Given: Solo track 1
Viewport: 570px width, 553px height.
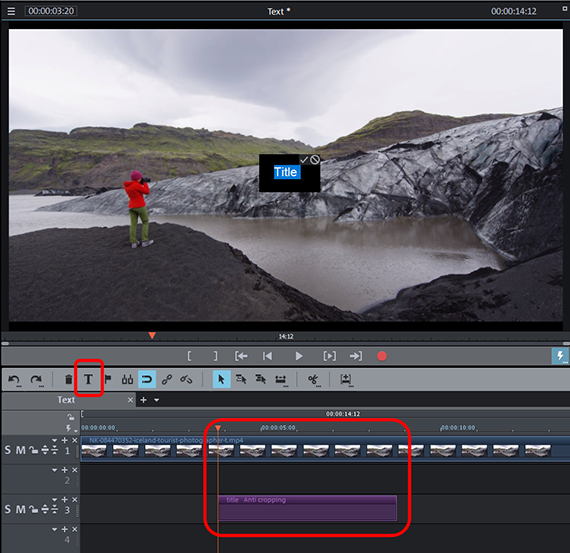Looking at the screenshot, I should (8, 450).
